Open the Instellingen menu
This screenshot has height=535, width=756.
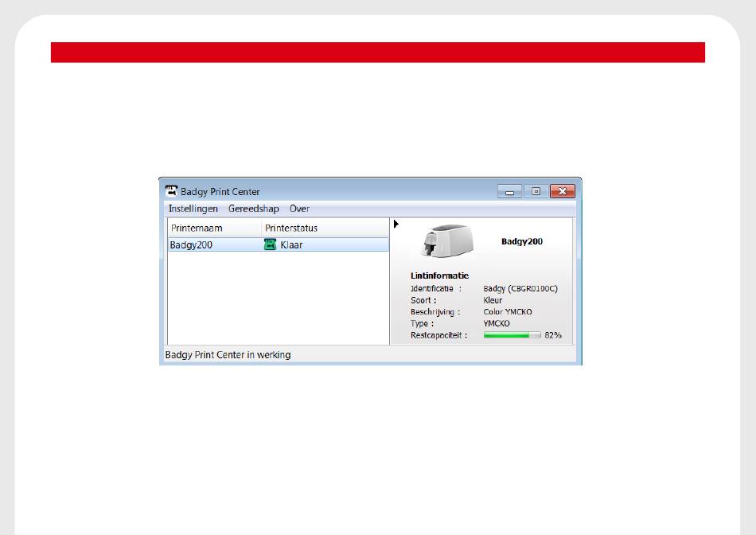(193, 209)
